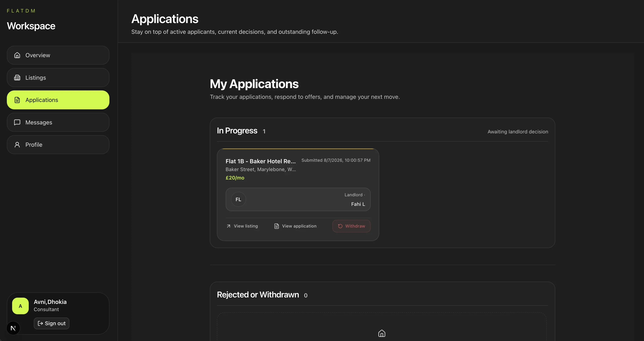Click the building icon beside Listings

coord(17,78)
